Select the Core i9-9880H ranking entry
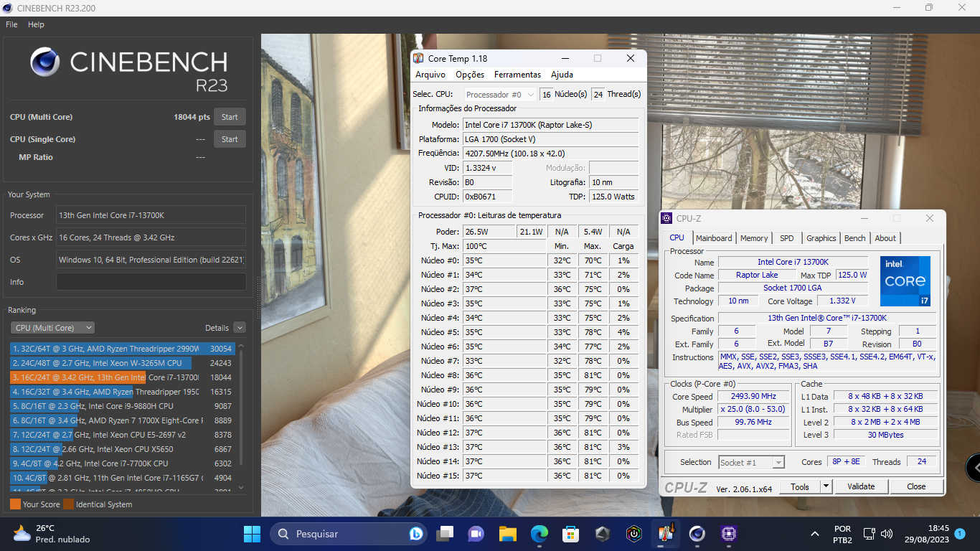Screen dimensions: 980x551 (123, 406)
